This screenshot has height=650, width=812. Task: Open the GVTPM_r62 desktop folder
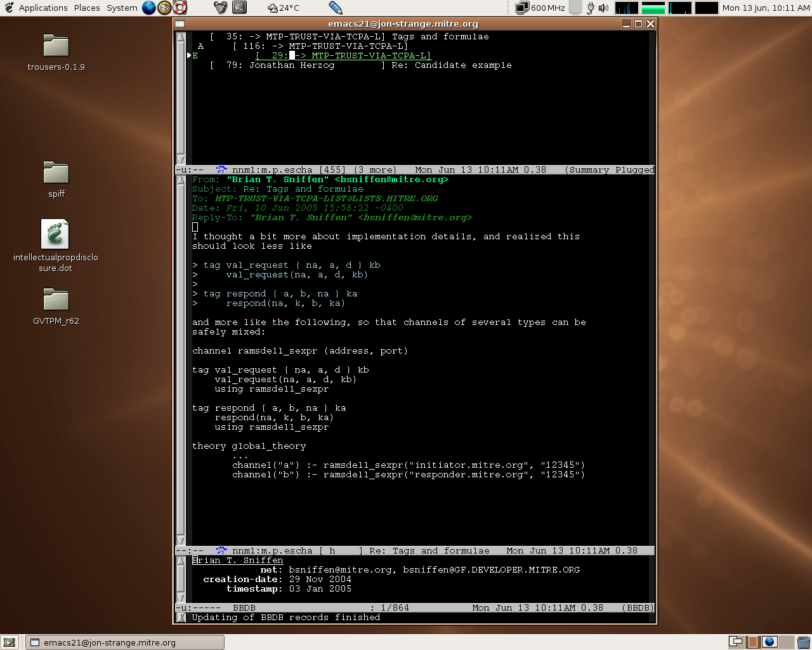tap(56, 300)
